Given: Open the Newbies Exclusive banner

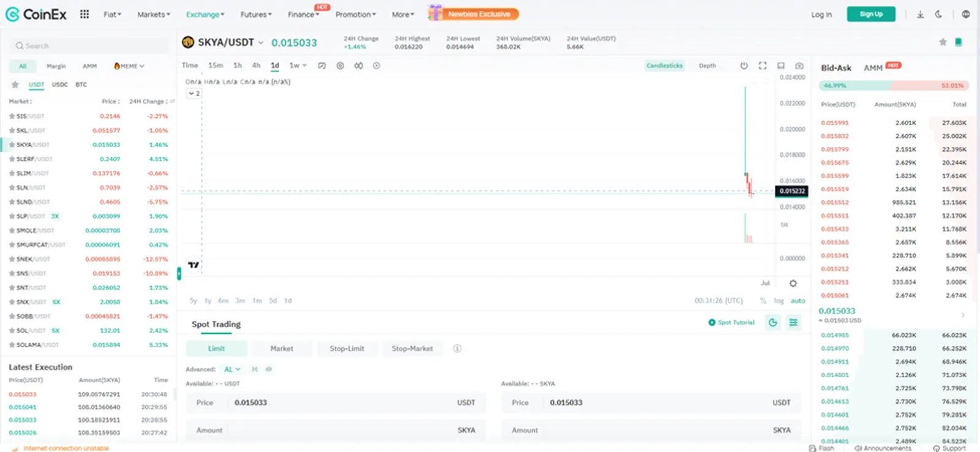Looking at the screenshot, I should (x=473, y=13).
